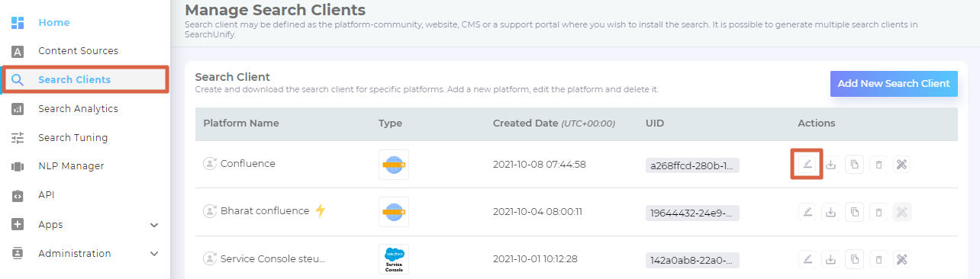Viewport: 980px width, 279px height.
Task: Click the Confluence type logo thumbnail
Action: [x=394, y=164]
